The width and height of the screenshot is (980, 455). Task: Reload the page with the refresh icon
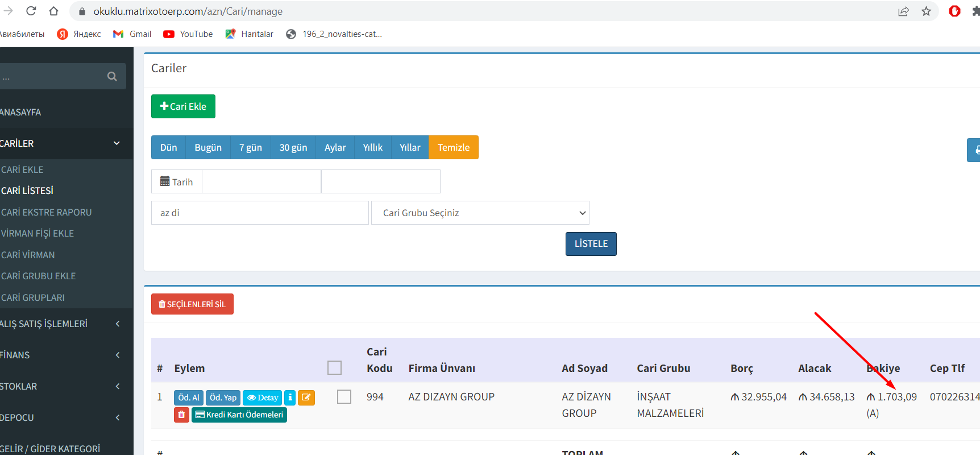[31, 11]
